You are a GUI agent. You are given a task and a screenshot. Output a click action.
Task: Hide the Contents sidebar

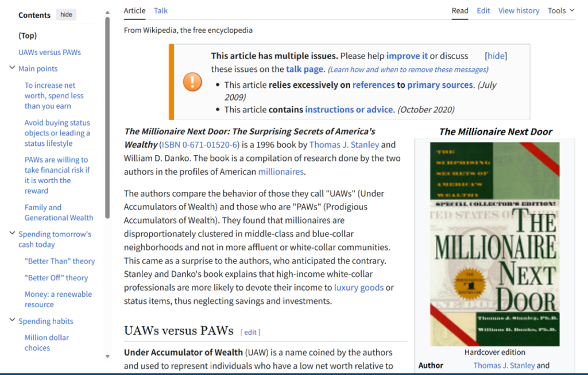click(66, 14)
